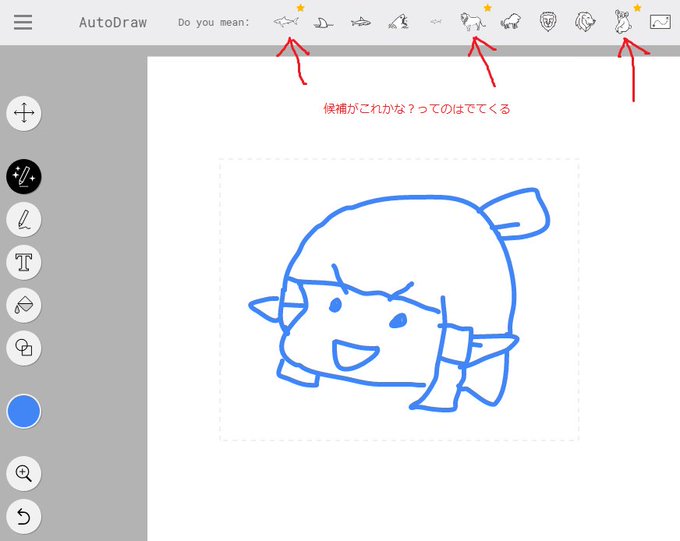Activate the AutoDraw magic pencil tool
The height and width of the screenshot is (541, 680).
click(x=24, y=176)
